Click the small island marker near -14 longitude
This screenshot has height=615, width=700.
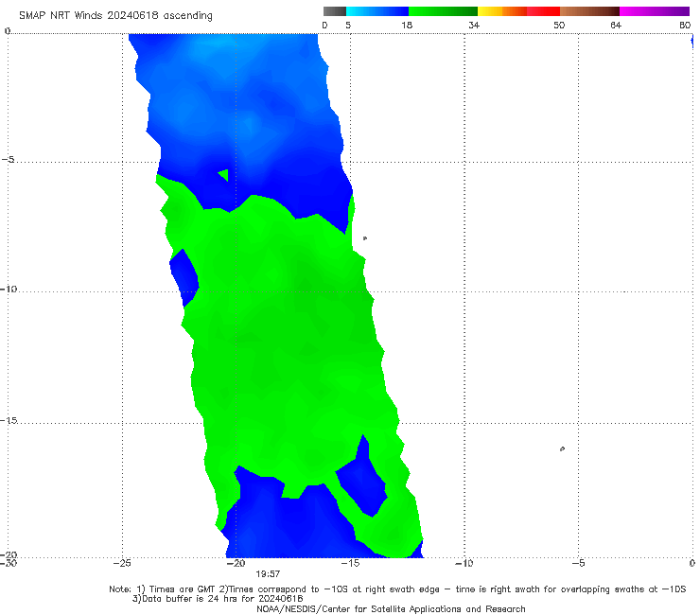[x=365, y=238]
